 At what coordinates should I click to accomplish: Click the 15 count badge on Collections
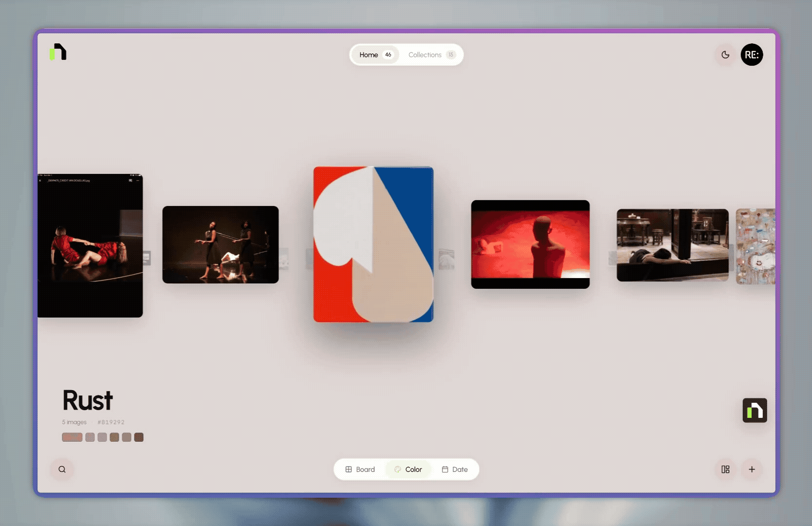(451, 55)
